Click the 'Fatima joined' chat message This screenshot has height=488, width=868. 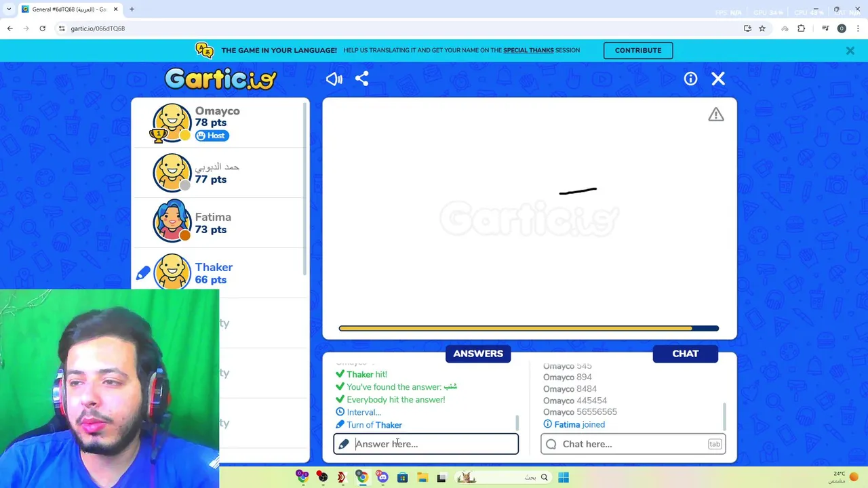(580, 424)
